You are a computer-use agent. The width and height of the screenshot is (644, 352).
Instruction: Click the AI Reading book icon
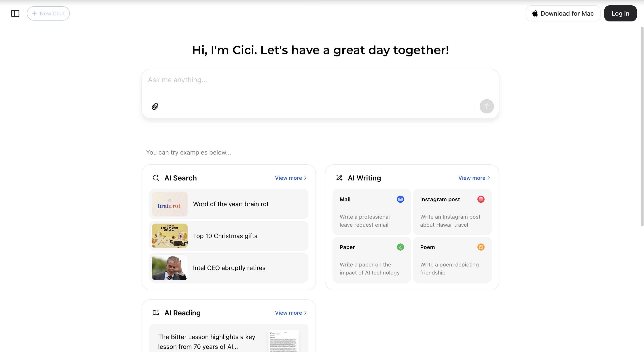point(156,313)
